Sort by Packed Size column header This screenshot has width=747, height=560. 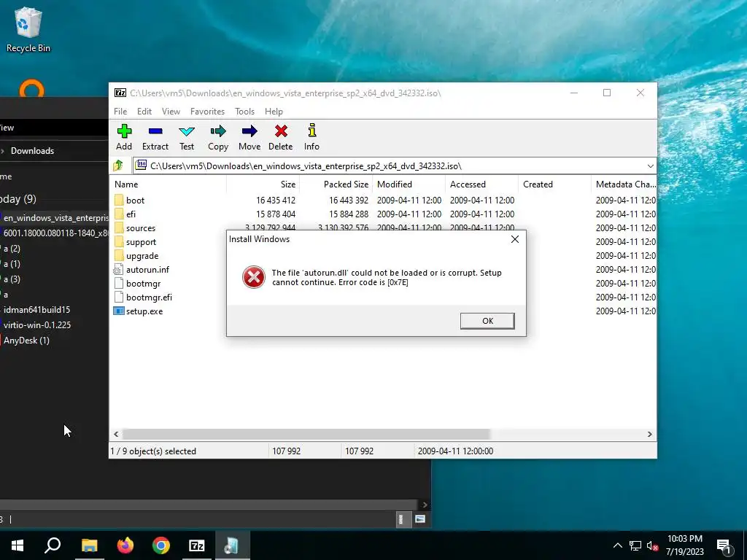[x=336, y=184]
